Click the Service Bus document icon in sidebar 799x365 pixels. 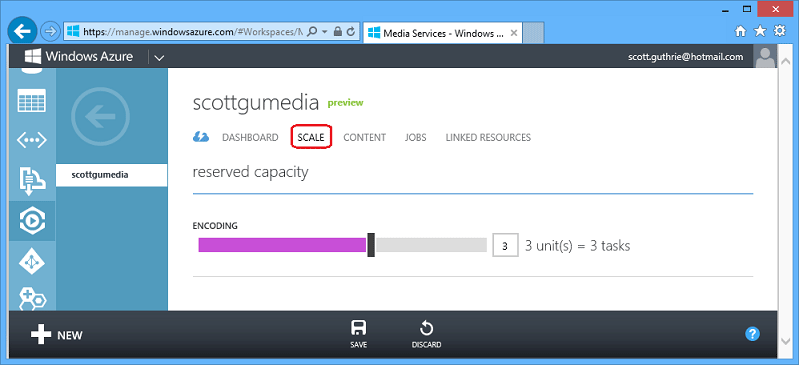32,180
